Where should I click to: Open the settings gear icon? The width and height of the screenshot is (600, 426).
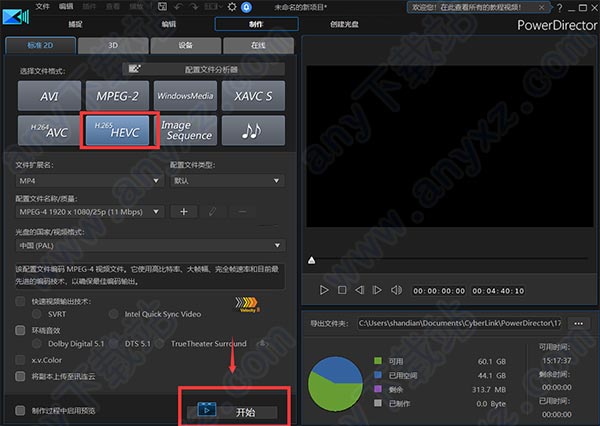click(232, 7)
